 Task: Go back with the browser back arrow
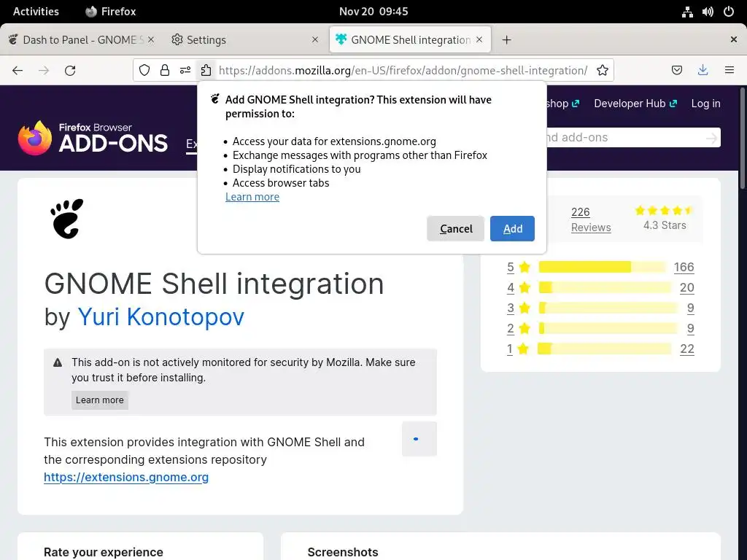click(18, 71)
